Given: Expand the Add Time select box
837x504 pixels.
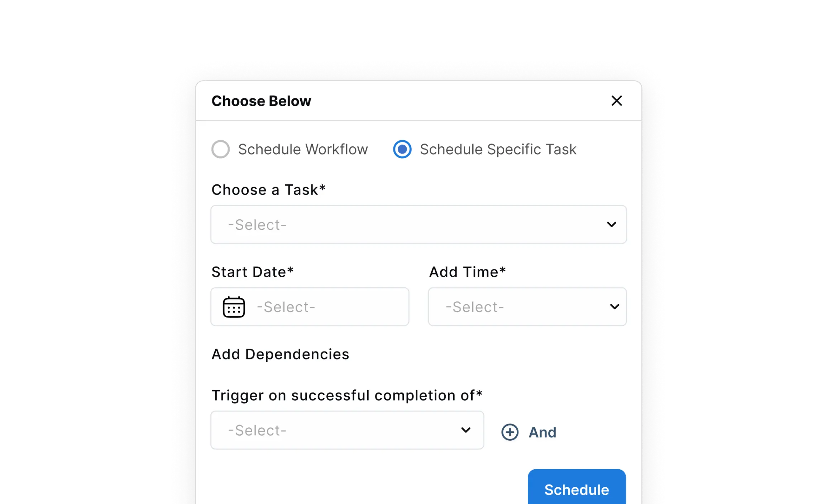Looking at the screenshot, I should pos(527,307).
